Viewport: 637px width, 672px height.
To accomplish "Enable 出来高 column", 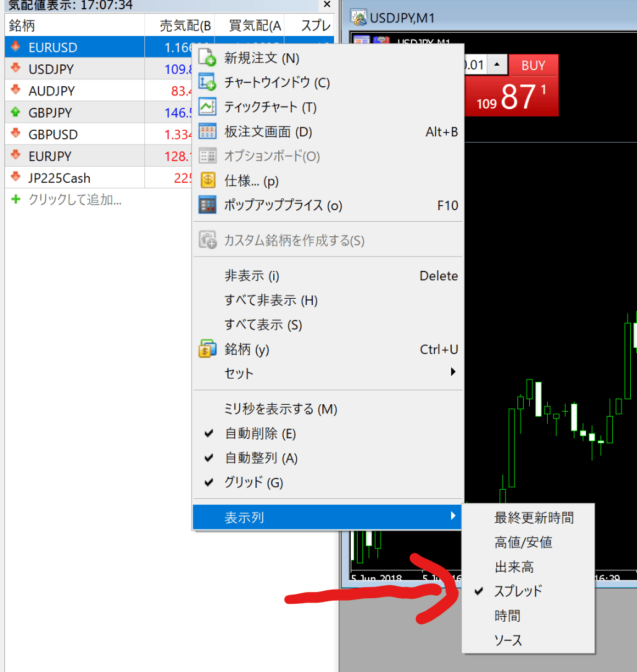I will [528, 567].
